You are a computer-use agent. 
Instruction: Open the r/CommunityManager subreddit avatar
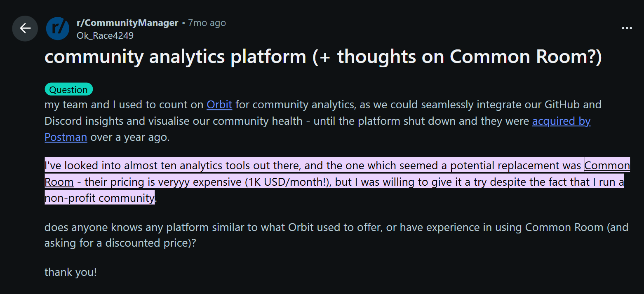[x=57, y=28]
